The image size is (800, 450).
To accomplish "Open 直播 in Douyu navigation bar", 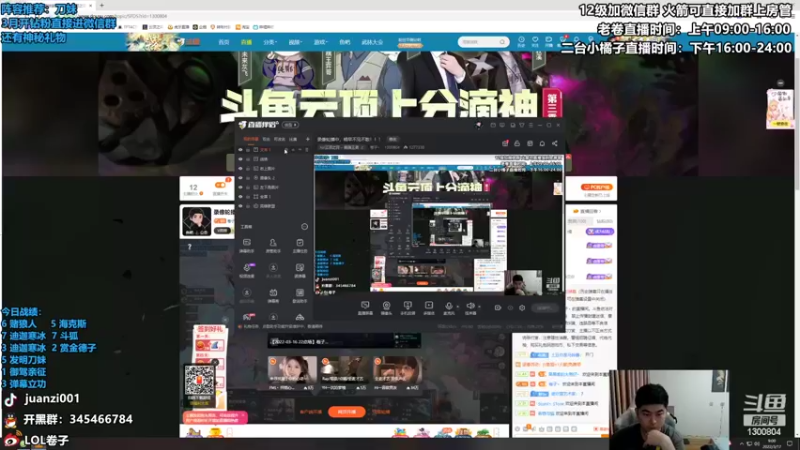I will 246,42.
